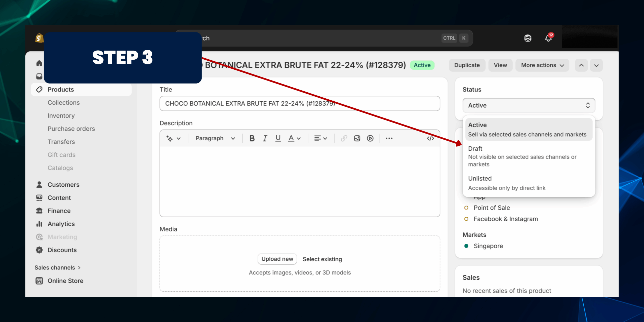Toggle italic formatting in description editor
644x322 pixels.
[265, 138]
